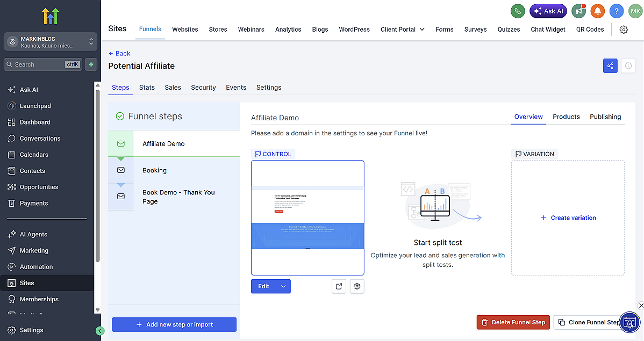
Task: Switch to the Publishing tab
Action: (x=605, y=117)
